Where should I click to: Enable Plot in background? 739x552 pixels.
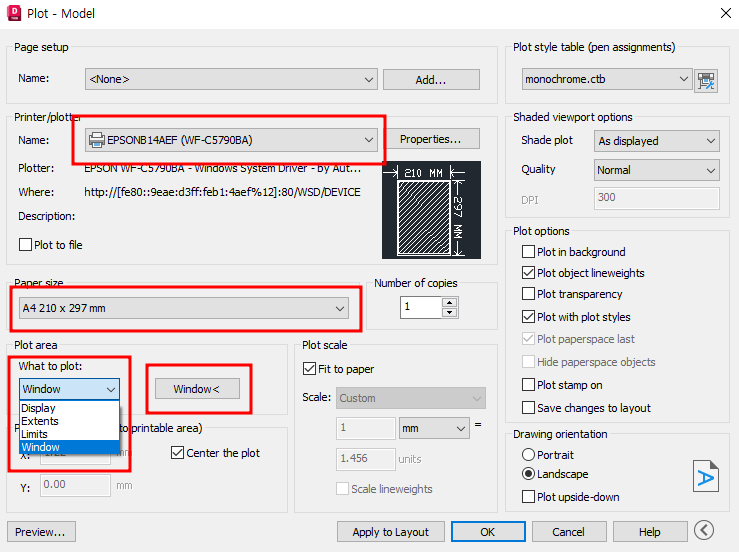click(528, 252)
